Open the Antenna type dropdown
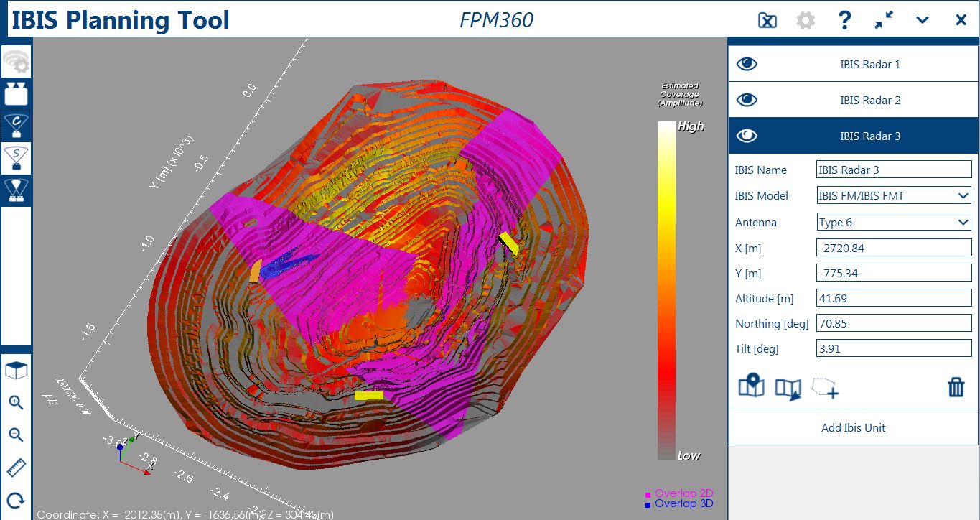Image resolution: width=980 pixels, height=520 pixels. click(895, 222)
